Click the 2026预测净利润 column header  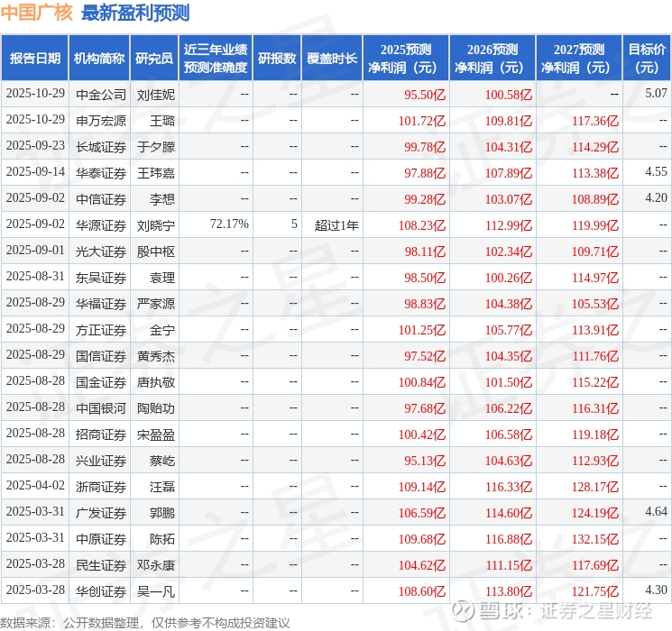click(x=492, y=59)
